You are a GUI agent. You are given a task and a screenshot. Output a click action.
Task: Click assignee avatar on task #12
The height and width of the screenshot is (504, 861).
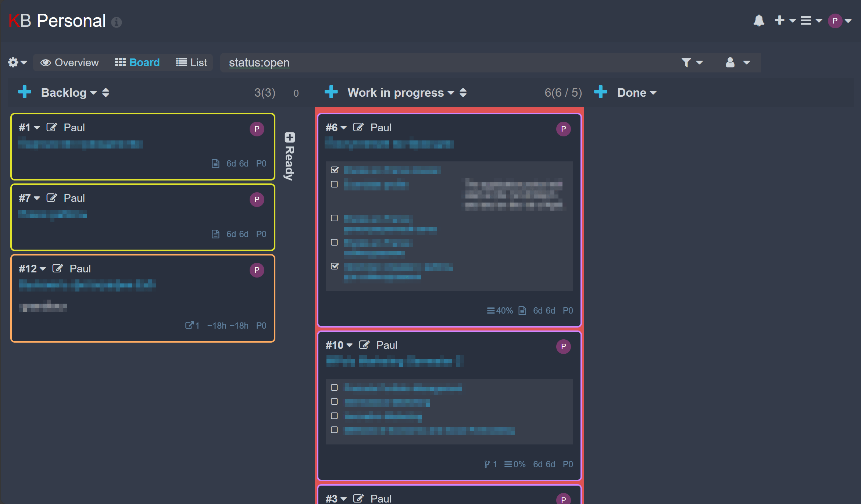coord(257,270)
